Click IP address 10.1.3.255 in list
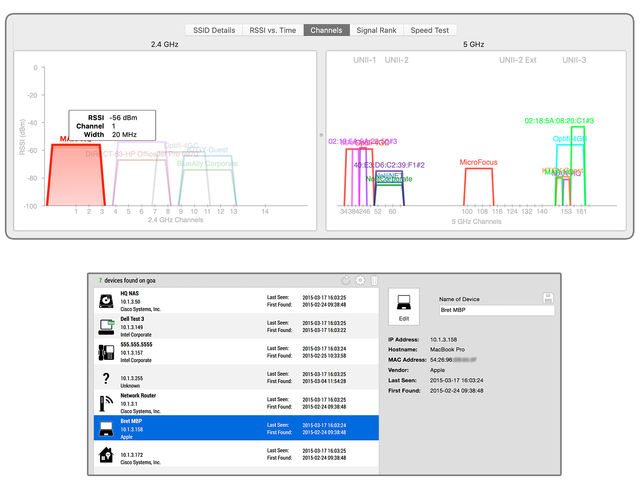 131,378
